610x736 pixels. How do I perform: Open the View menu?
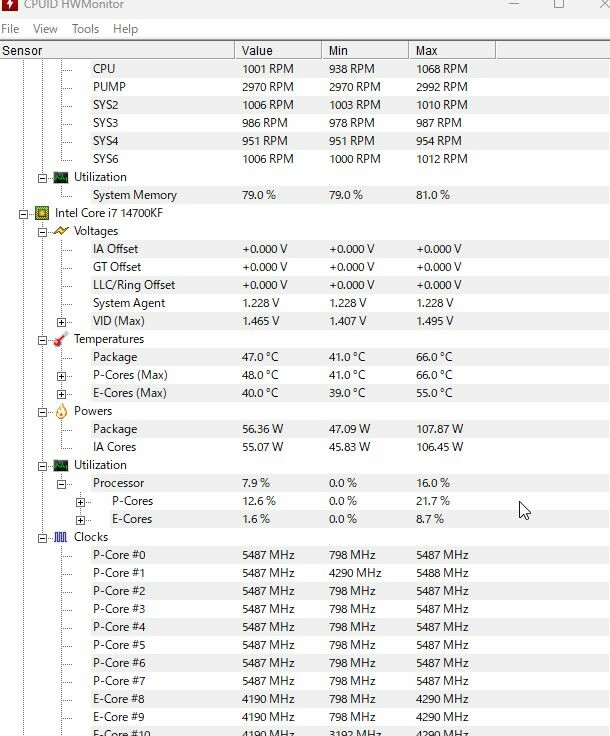click(45, 29)
